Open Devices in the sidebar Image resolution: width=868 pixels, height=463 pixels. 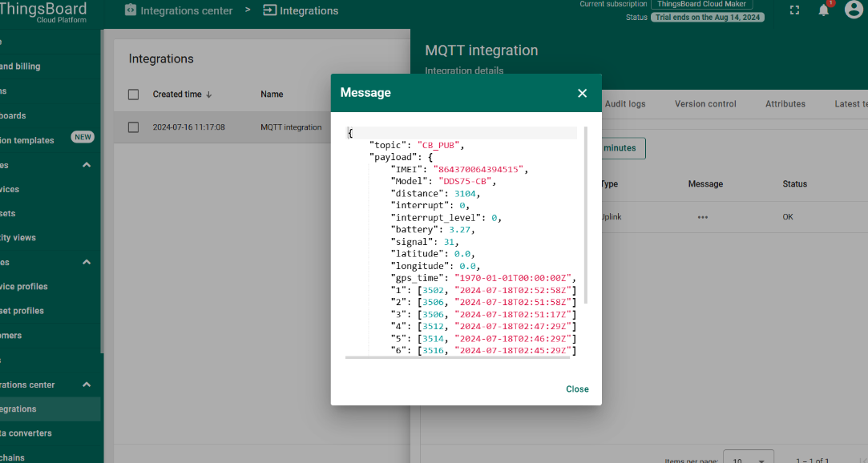click(x=50, y=189)
